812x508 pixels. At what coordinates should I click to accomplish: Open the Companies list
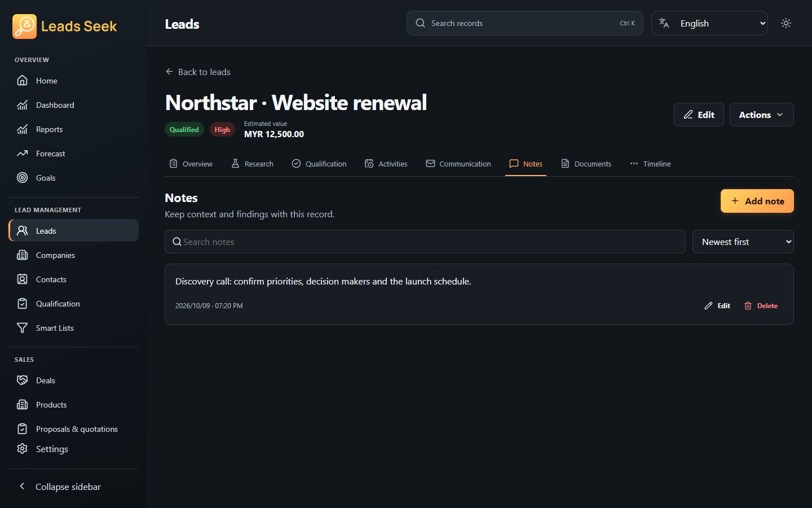point(73,255)
